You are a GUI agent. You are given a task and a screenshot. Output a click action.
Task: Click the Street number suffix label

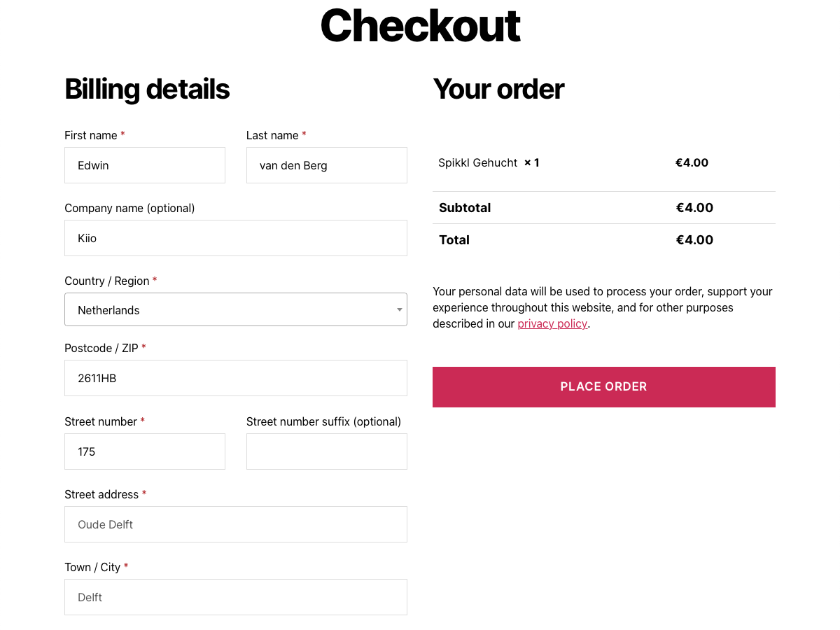click(323, 421)
